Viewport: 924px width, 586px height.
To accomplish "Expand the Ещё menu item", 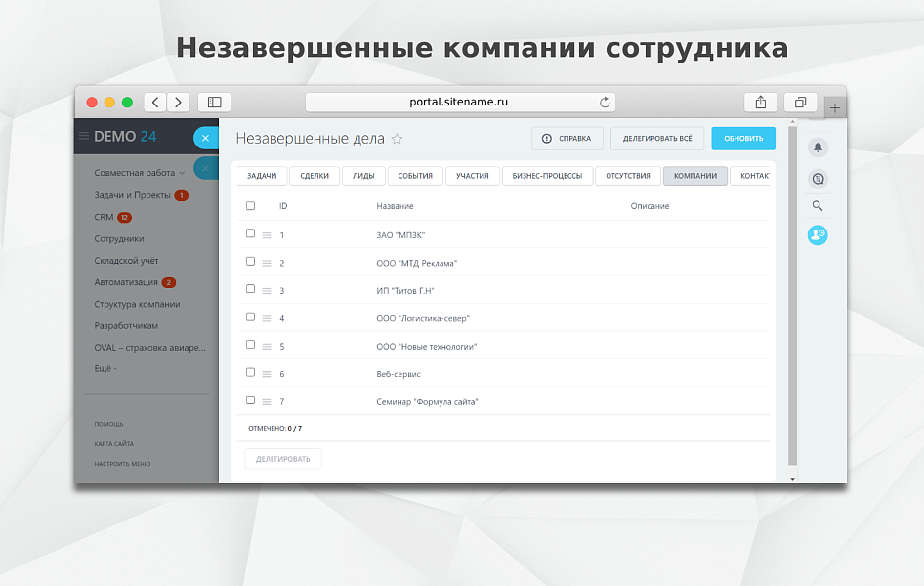I will point(105,368).
